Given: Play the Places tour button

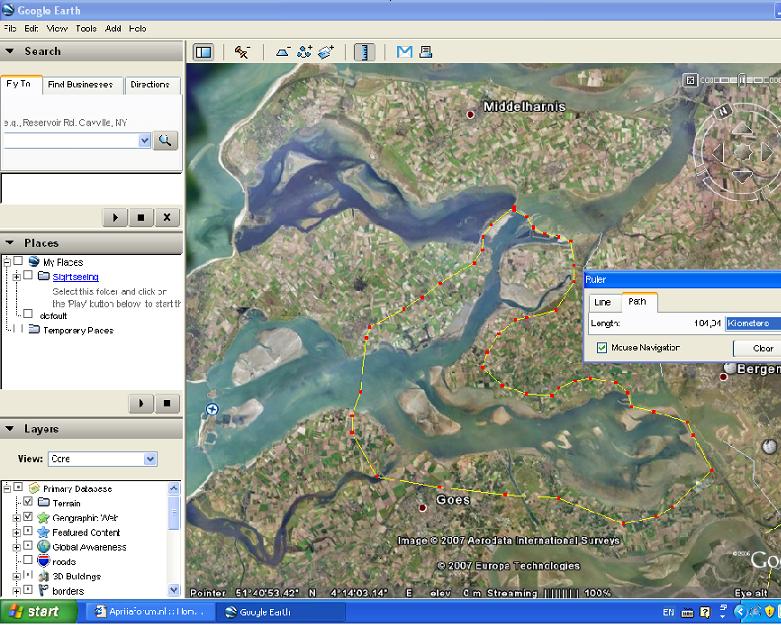Looking at the screenshot, I should point(141,403).
